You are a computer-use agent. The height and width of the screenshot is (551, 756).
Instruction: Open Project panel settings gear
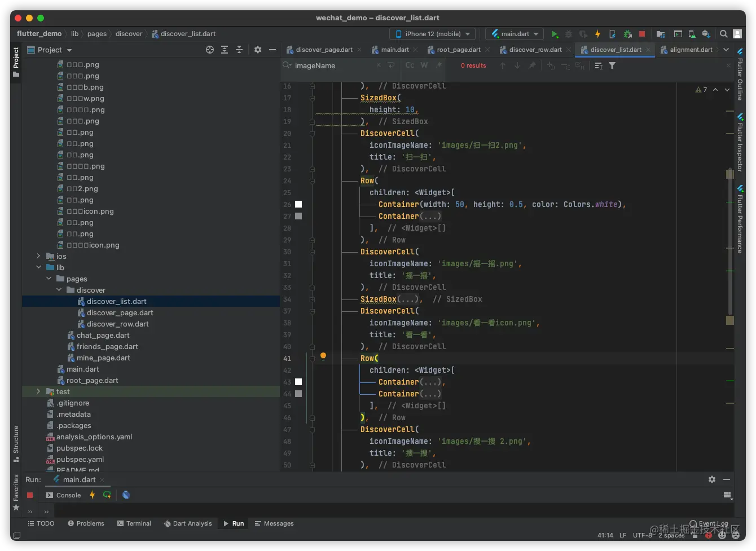click(258, 50)
